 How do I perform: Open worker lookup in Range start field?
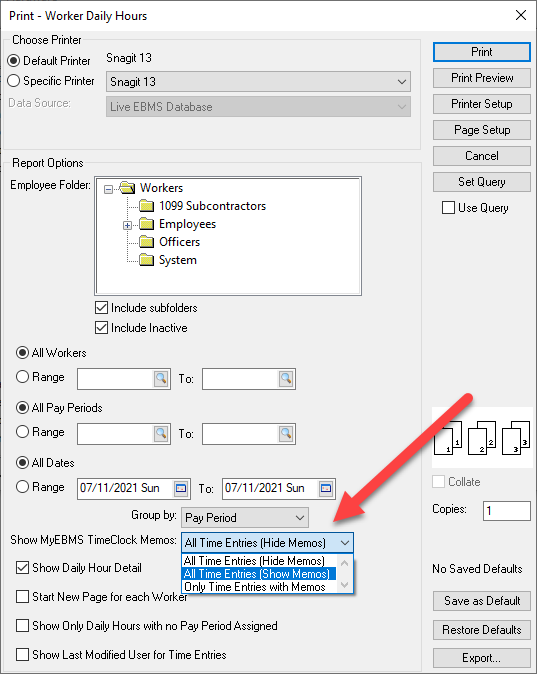pyautogui.click(x=161, y=379)
